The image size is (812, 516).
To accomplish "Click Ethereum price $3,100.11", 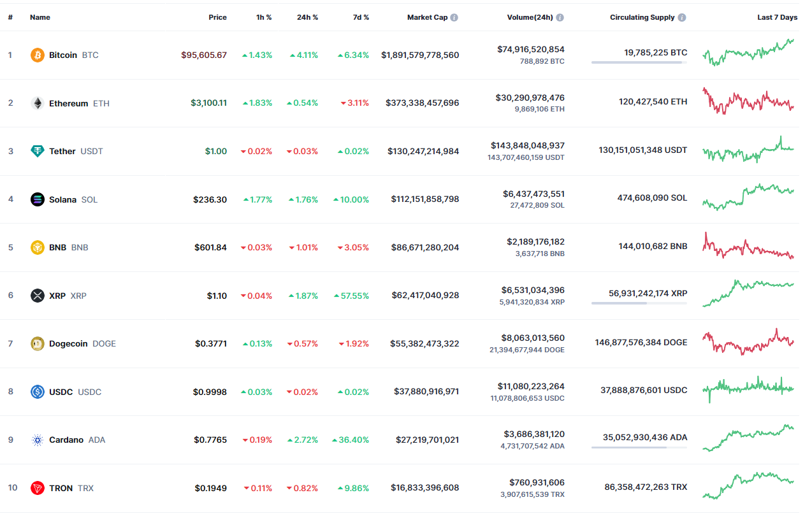I will [208, 103].
